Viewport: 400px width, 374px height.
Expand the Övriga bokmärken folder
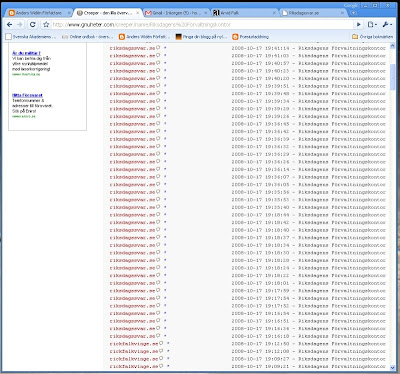(x=372, y=37)
